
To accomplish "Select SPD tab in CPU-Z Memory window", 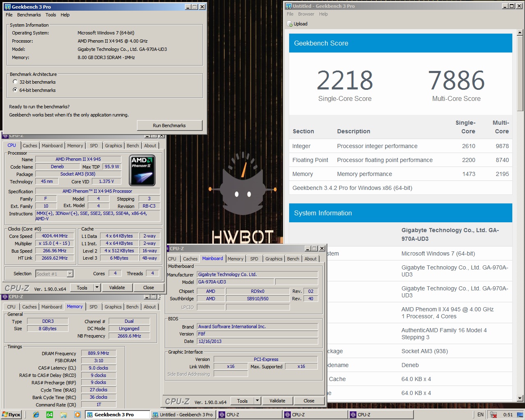I will click(x=94, y=307).
